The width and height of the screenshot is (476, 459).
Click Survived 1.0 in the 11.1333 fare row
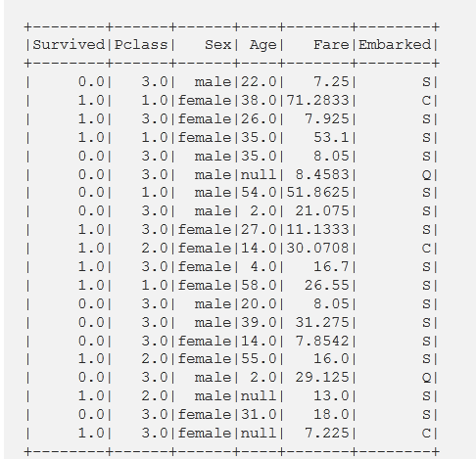91,229
